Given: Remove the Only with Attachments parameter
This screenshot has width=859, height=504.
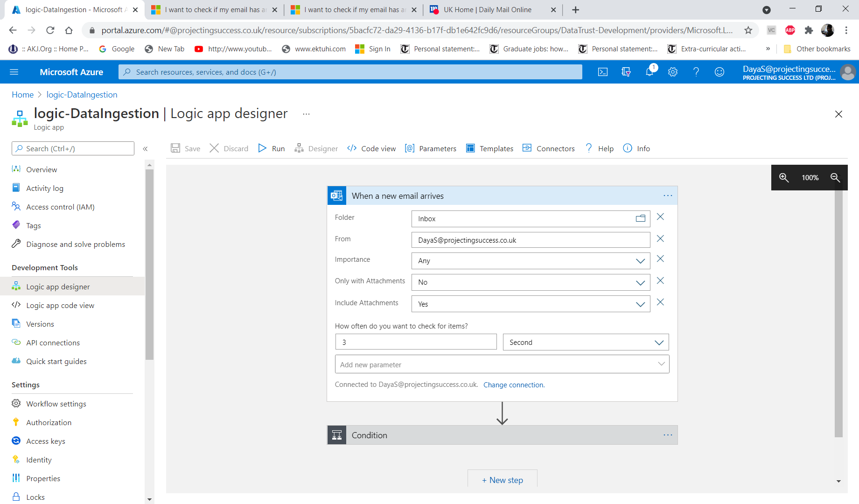Looking at the screenshot, I should [660, 280].
